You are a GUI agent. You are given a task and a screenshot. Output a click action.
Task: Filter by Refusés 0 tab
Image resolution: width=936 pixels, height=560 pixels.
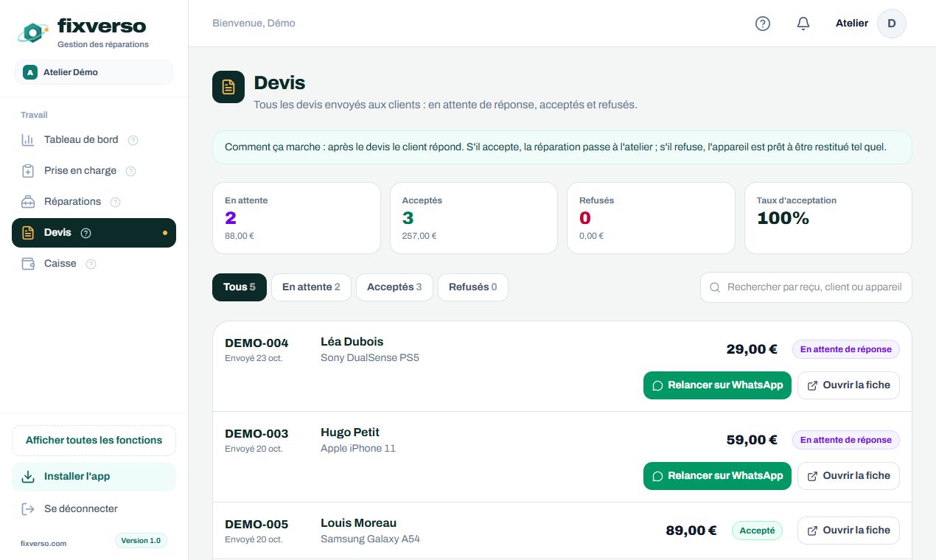tap(472, 287)
